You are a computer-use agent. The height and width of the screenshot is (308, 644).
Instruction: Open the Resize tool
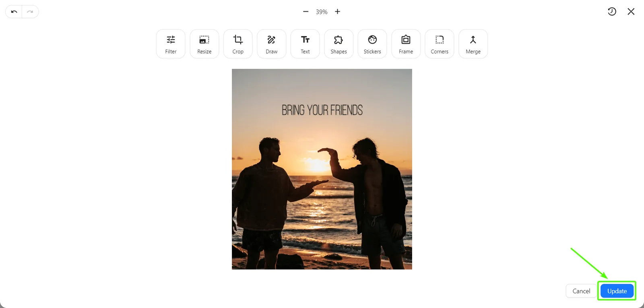[x=204, y=44]
